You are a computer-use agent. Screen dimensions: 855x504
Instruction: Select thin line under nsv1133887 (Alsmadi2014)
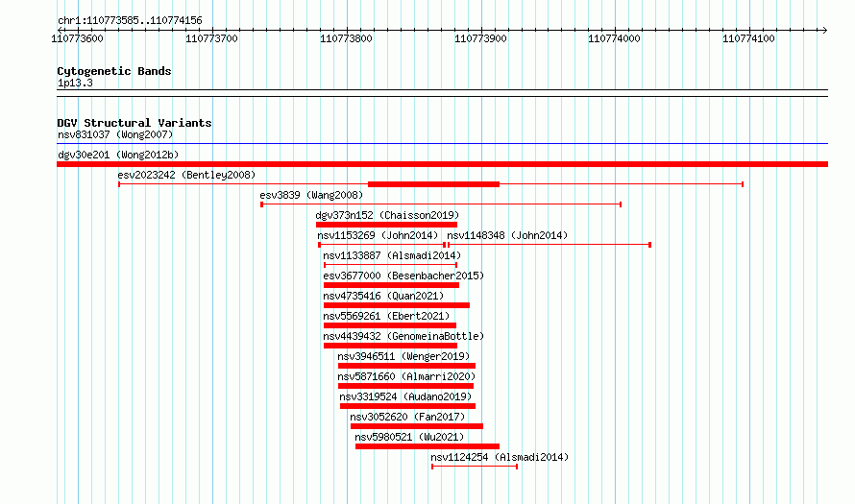coord(390,265)
